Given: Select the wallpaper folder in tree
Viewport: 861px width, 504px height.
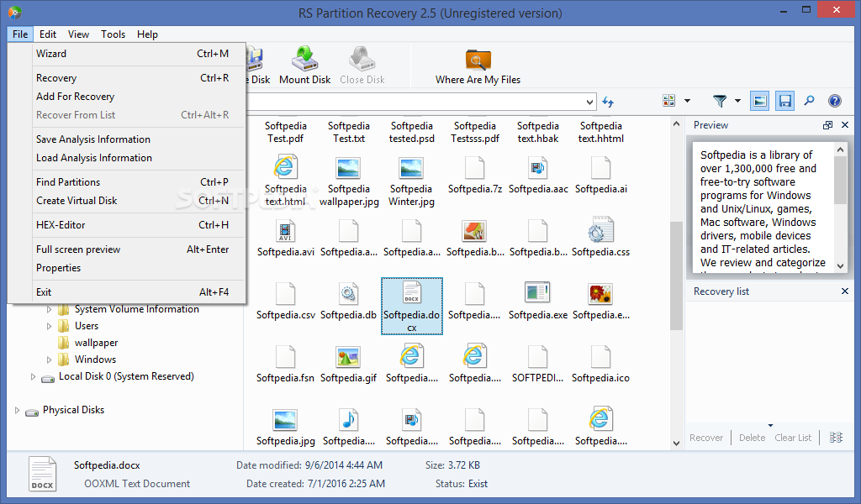Looking at the screenshot, I should (96, 343).
